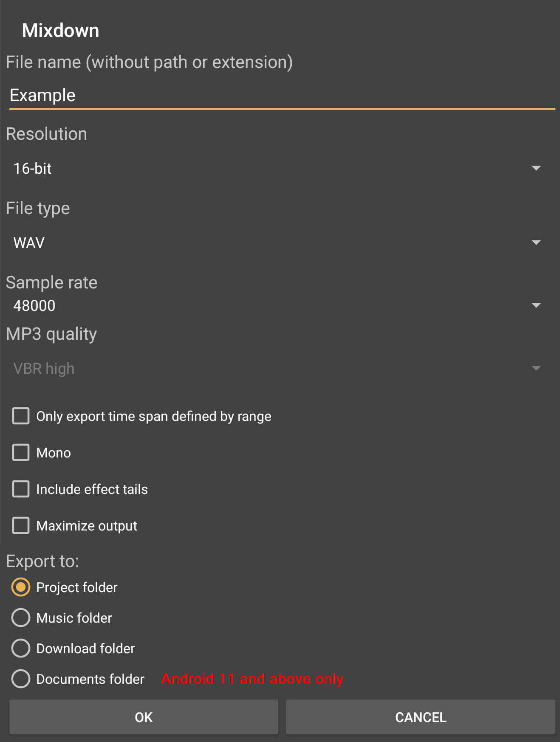The image size is (560, 742).
Task: Enable Only export time span defined by range
Action: [x=21, y=416]
